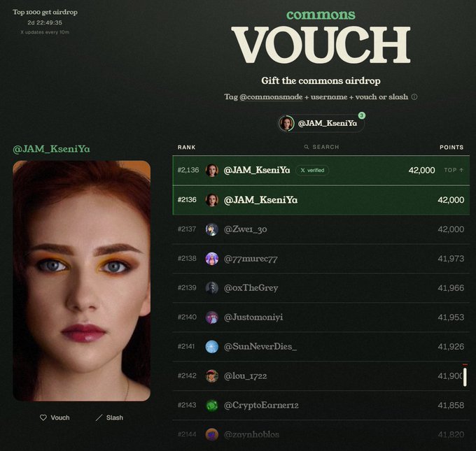Click the green @JAM_KseniYa heading above portrait
Viewport: 476px width, 451px height.
pos(51,149)
